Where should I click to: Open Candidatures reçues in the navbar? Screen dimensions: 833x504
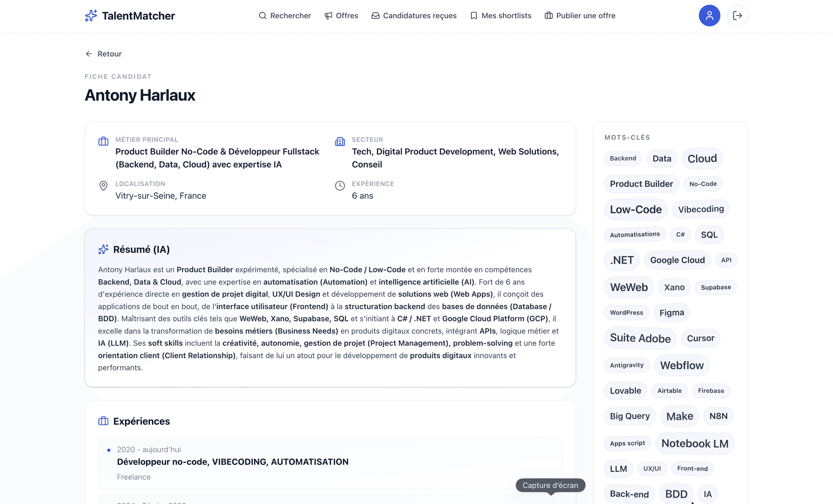click(x=414, y=16)
